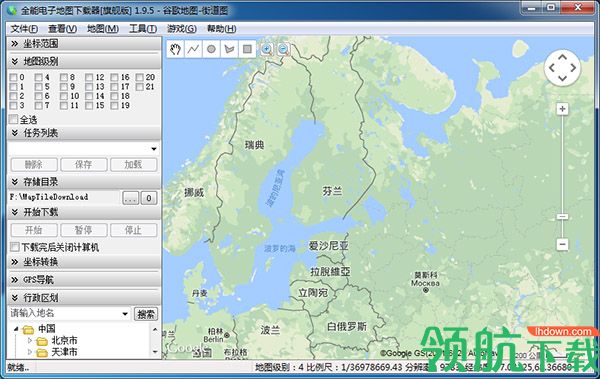Click the 开始 download button
Screen dimensions: 600x379
[34, 230]
